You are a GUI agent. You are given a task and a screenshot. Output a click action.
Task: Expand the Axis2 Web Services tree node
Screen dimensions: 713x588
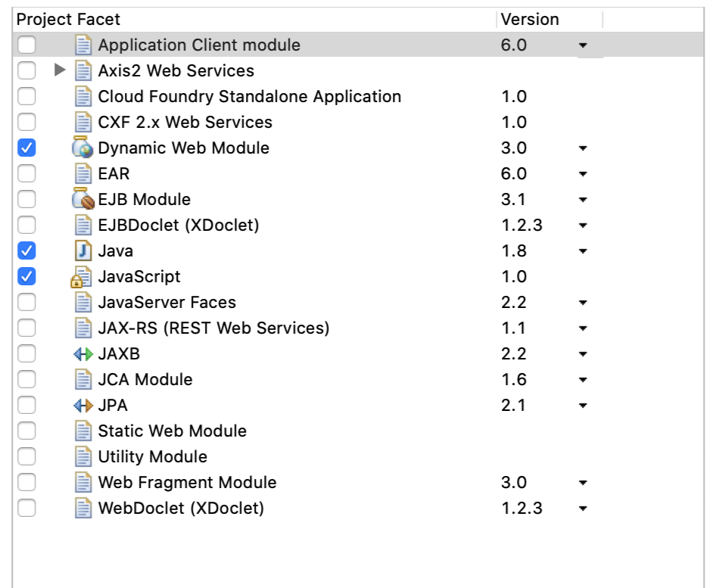[x=60, y=70]
